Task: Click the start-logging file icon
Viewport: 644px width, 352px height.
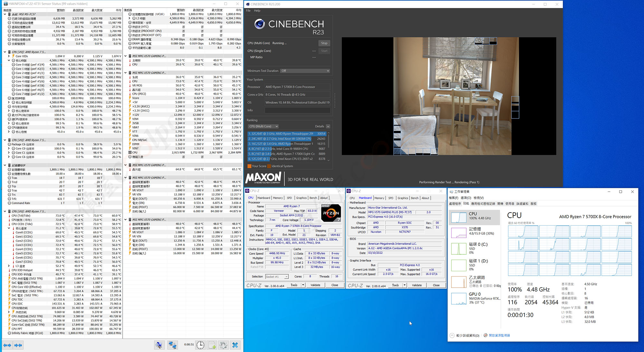Action: coord(212,345)
